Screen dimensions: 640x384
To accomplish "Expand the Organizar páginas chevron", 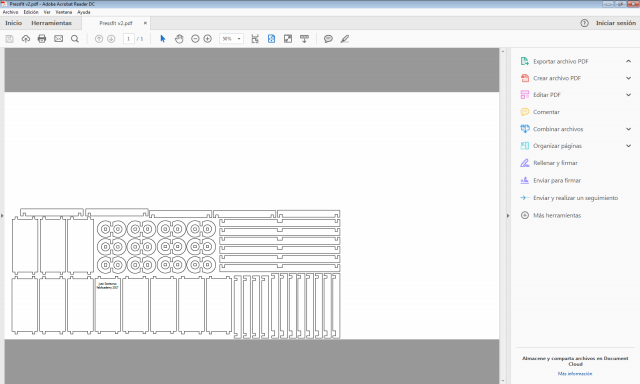I will point(629,146).
